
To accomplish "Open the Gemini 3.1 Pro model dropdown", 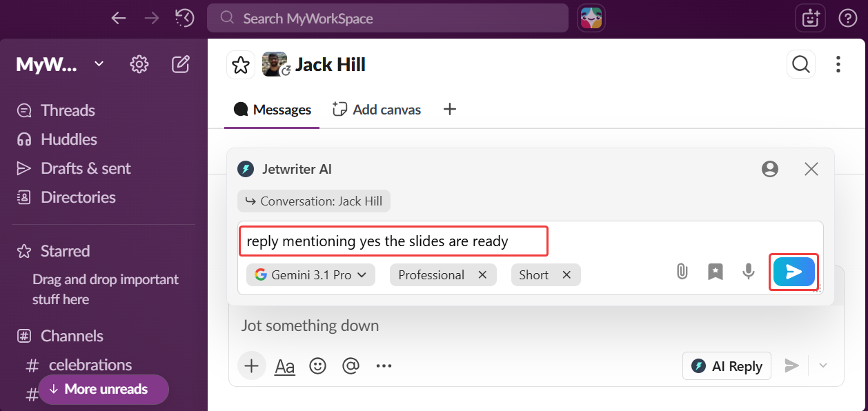I will click(310, 275).
